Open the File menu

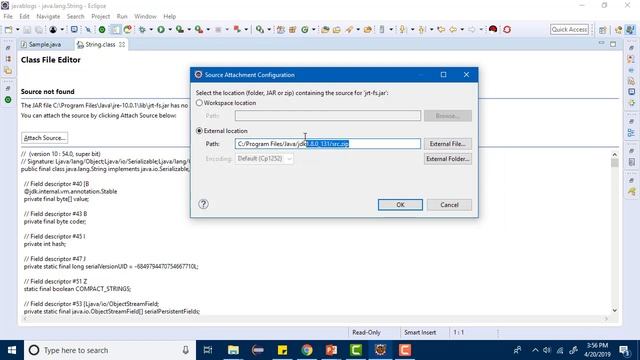tap(8, 16)
